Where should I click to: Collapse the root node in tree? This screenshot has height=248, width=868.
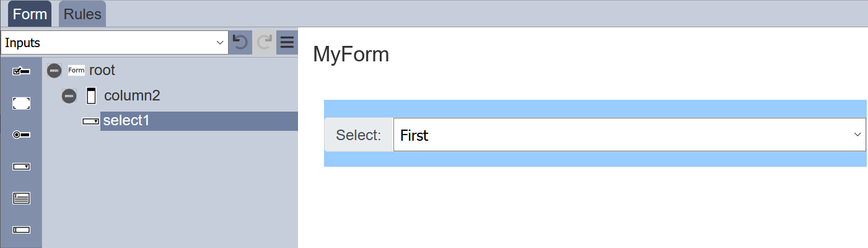[x=55, y=71]
